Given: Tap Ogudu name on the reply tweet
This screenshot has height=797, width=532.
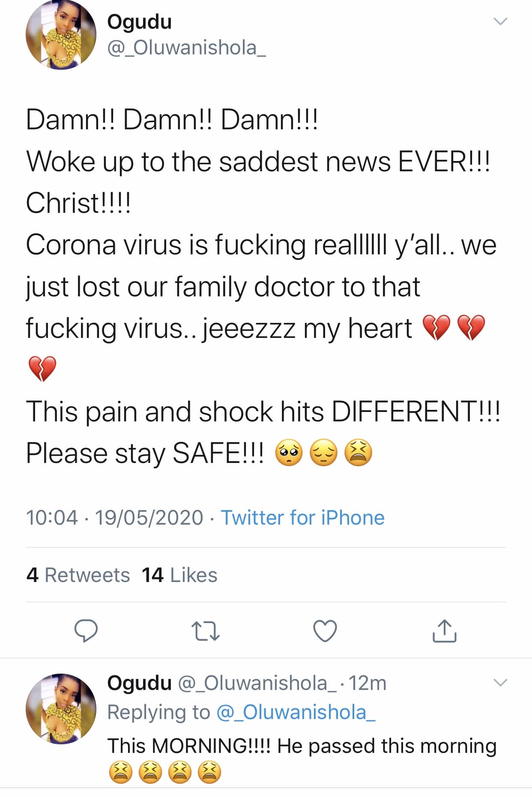Looking at the screenshot, I should pos(139,683).
